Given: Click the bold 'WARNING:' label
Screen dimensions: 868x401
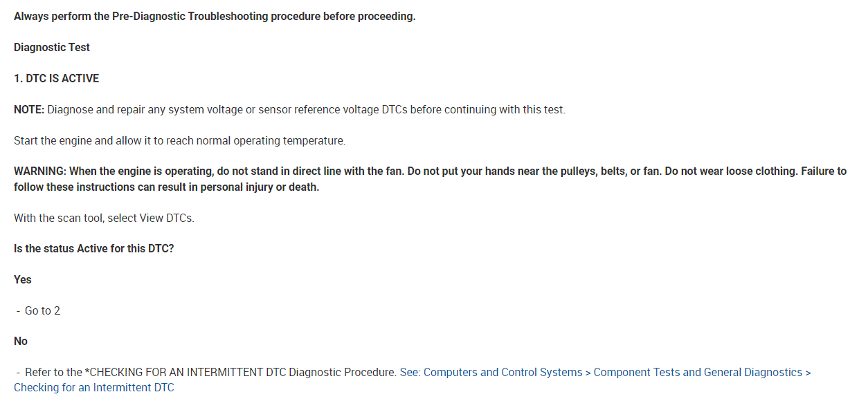Looking at the screenshot, I should pyautogui.click(x=40, y=171).
